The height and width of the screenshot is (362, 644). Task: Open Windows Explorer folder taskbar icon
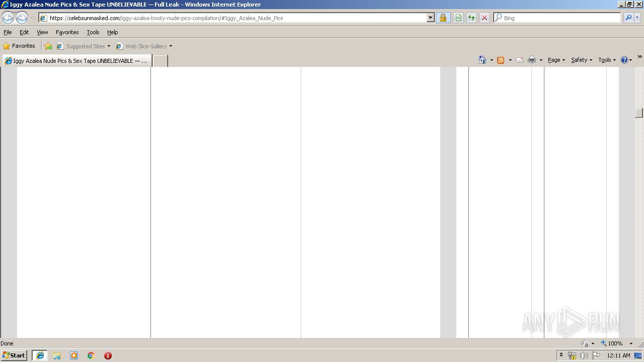point(57,355)
